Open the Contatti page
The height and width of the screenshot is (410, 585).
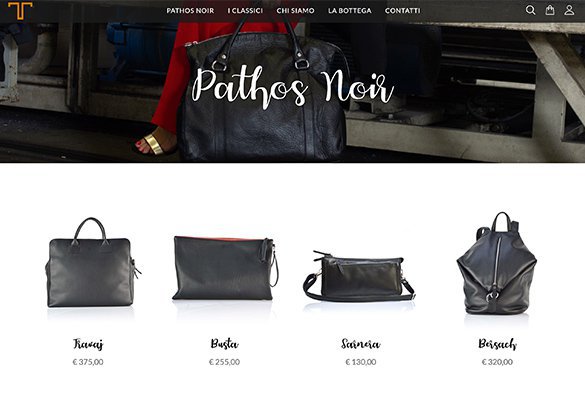click(403, 11)
